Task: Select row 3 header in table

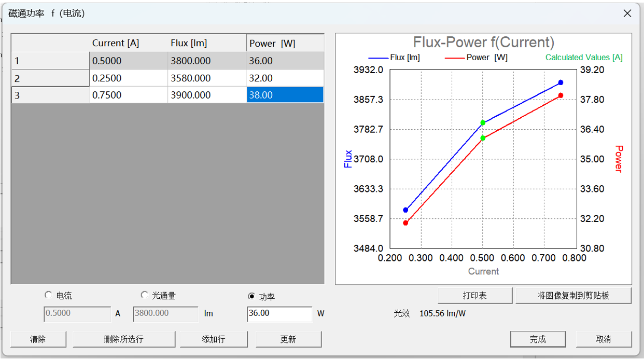Action: point(50,95)
